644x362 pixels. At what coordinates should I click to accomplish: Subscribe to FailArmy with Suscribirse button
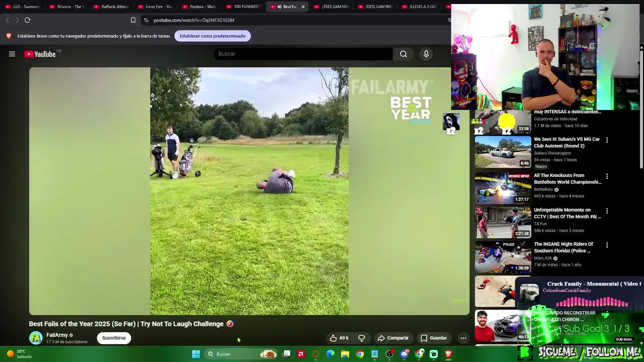[x=114, y=338]
